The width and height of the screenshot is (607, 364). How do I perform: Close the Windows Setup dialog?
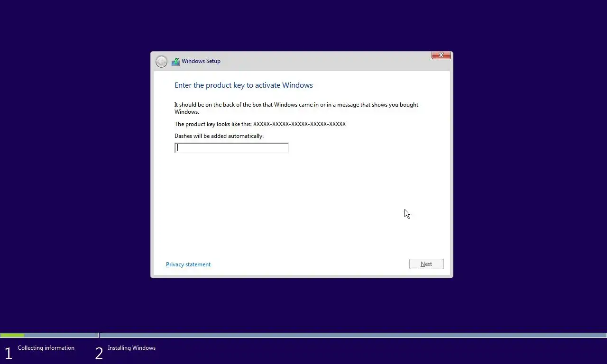click(441, 55)
